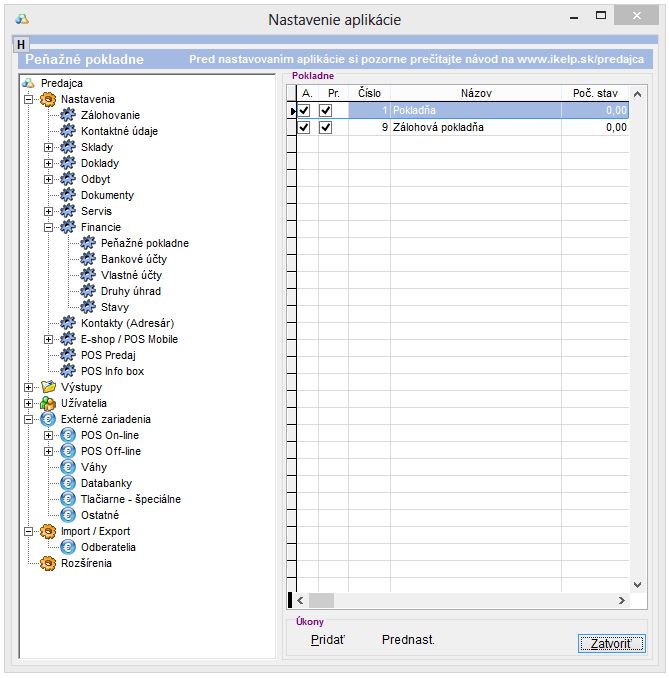This screenshot has width=669, height=678.
Task: Expand the POS Off-line node
Action: tap(48, 451)
